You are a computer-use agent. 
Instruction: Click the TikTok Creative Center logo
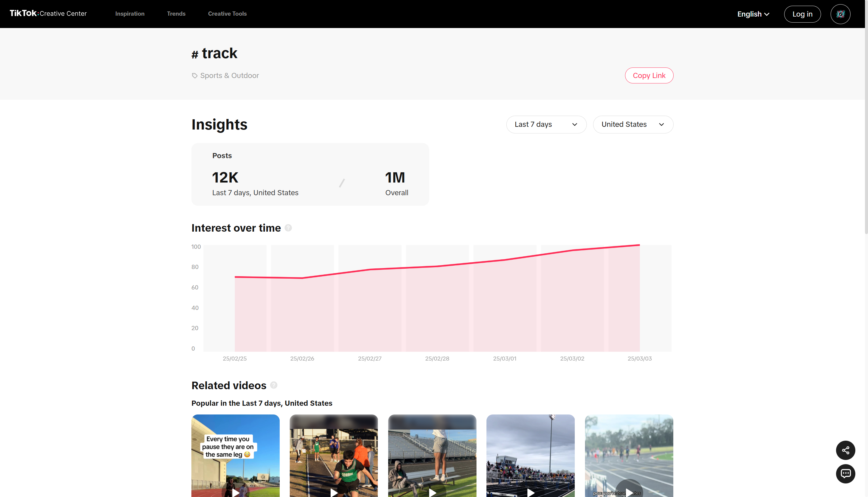click(48, 13)
